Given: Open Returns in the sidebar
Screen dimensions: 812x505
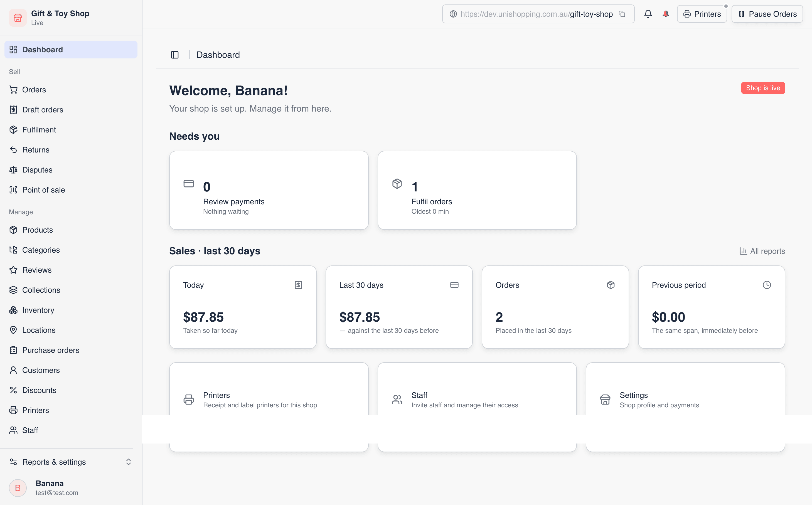Looking at the screenshot, I should 71,150.
